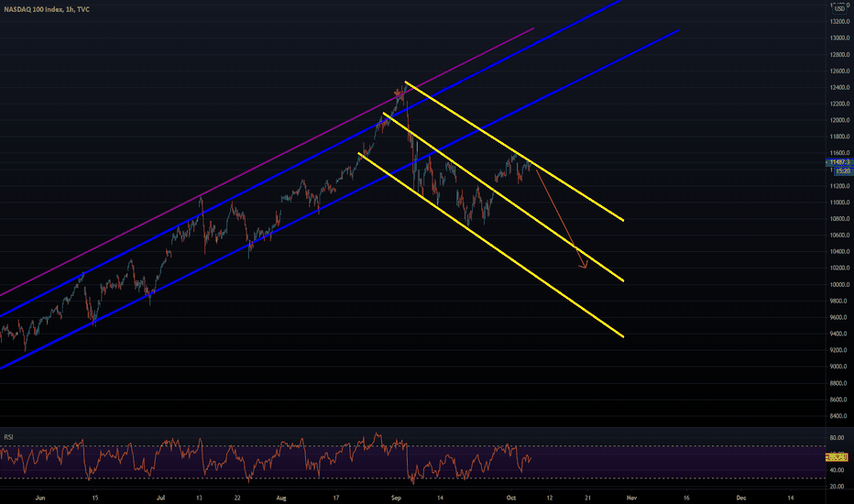Click the 8800.0 price axis label
The image size is (854, 504).
click(x=839, y=383)
